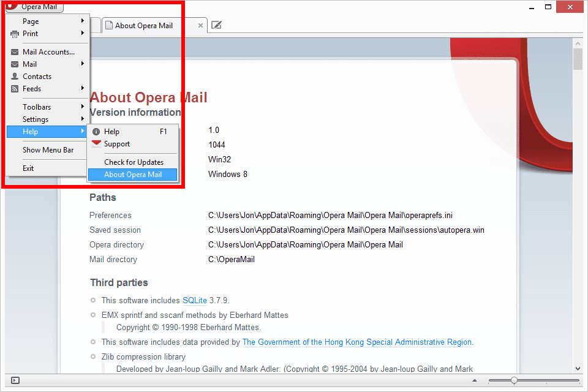Open Support from the Help submenu
Viewport: 588px width, 392px height.
[x=133, y=144]
